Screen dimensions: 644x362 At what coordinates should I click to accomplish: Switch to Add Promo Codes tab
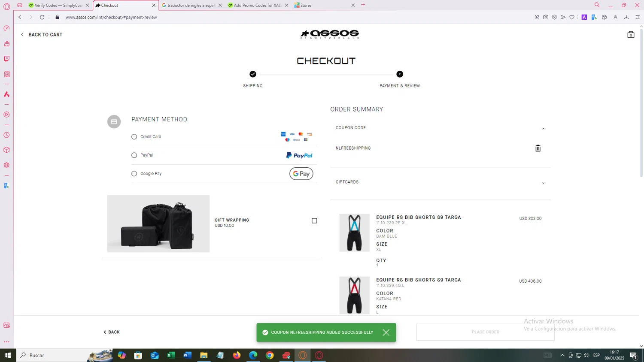click(258, 5)
